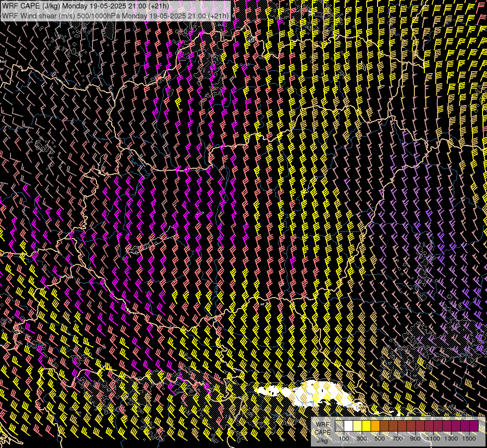This screenshot has height=448, width=487.
Task: Click the 300 legend value
Action: tap(362, 439)
